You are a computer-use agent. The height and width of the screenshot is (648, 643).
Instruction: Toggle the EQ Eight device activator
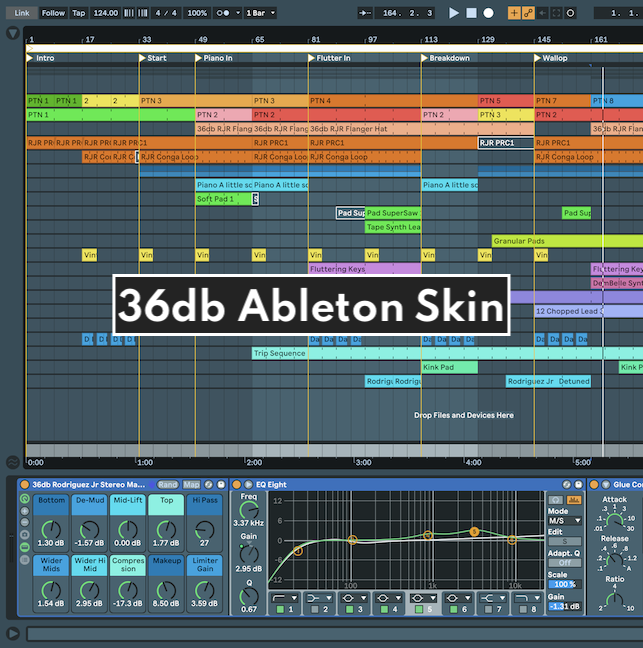tap(236, 484)
